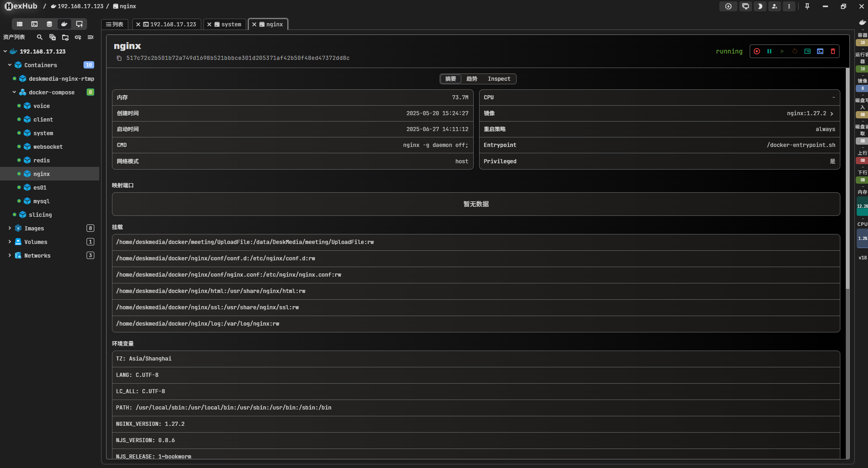Open the more options menu
The image size is (868, 468).
[789, 6]
